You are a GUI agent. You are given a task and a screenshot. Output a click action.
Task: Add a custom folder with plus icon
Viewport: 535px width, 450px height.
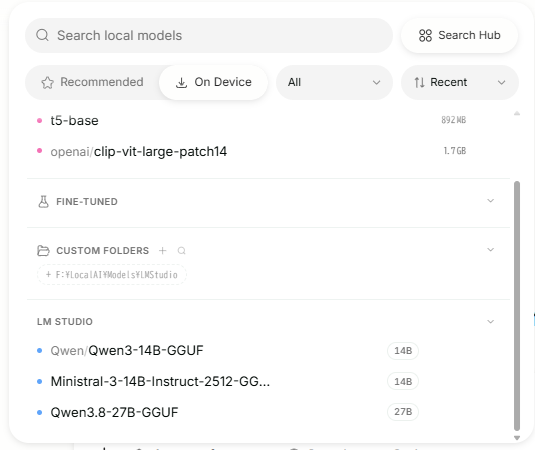[162, 251]
